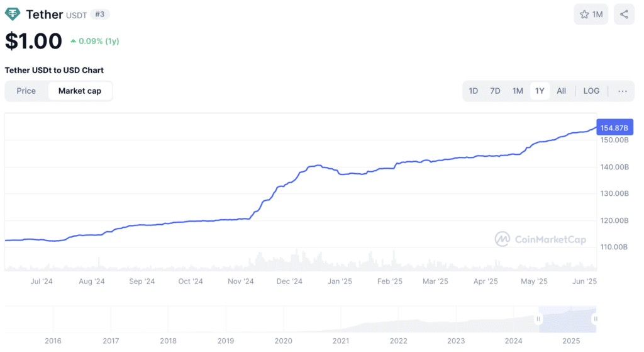Click 2018 on the navigator timeline
Viewport: 644px width, 352px height.
(168, 341)
